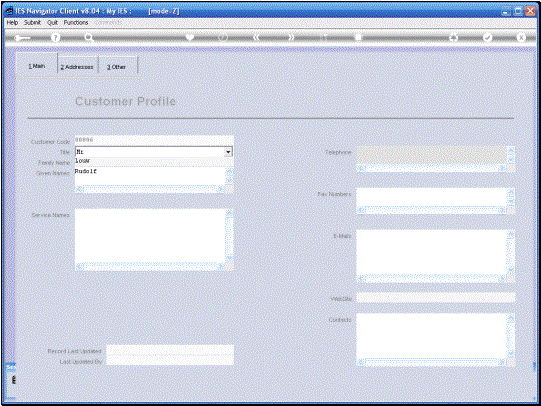Expand the Title dropdown showing Mr

click(228, 152)
